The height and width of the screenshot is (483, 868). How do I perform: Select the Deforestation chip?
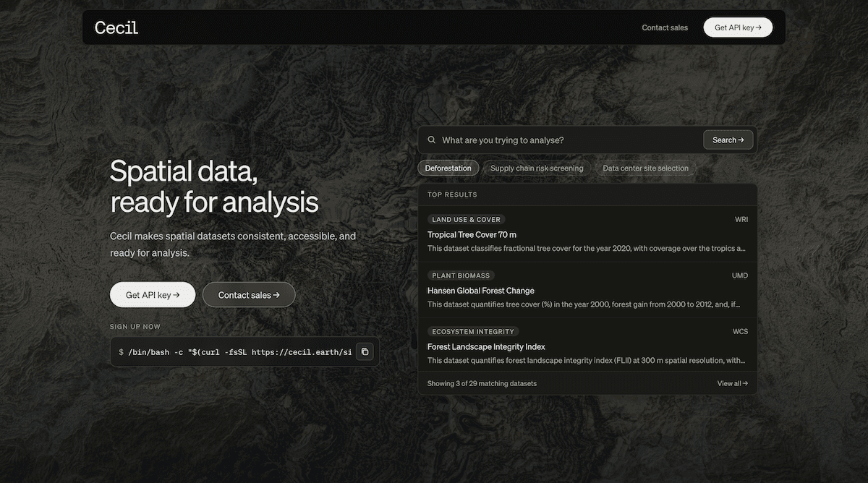(448, 168)
